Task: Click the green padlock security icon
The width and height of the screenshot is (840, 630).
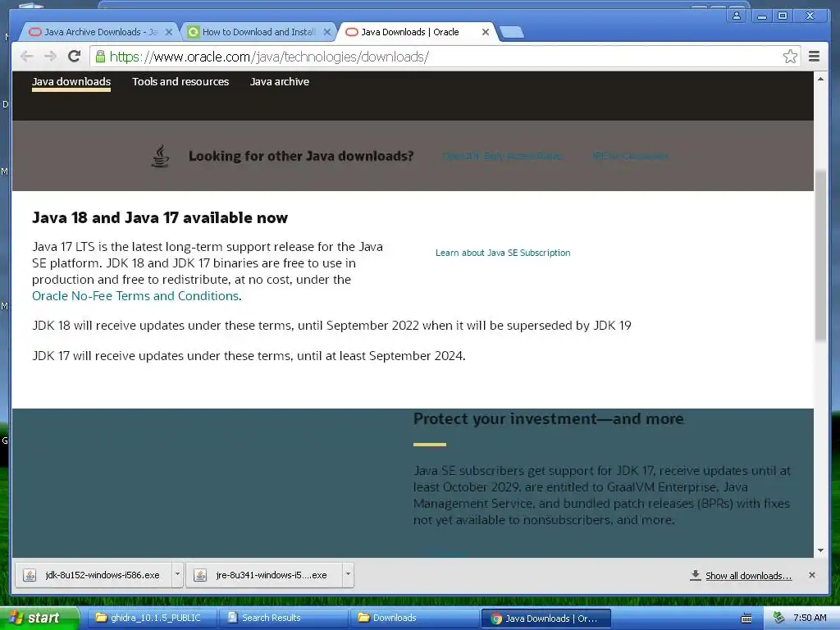Action: coord(100,57)
